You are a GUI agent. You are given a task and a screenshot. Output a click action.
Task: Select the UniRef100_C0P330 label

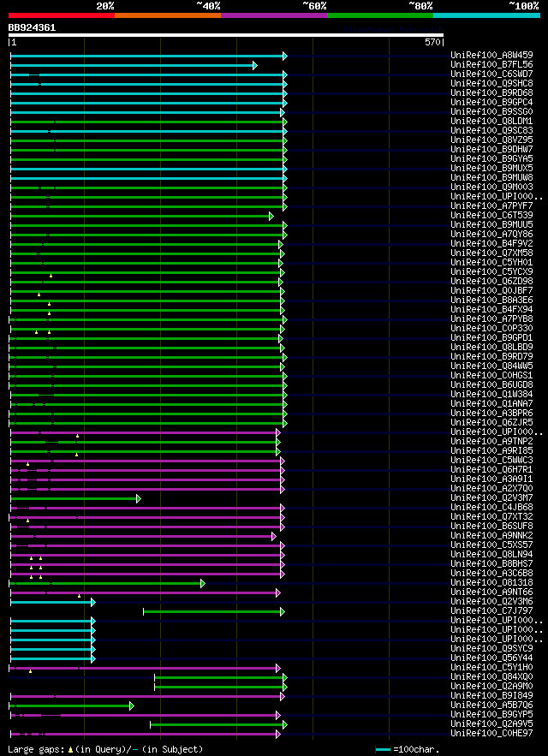pyautogui.click(x=491, y=330)
